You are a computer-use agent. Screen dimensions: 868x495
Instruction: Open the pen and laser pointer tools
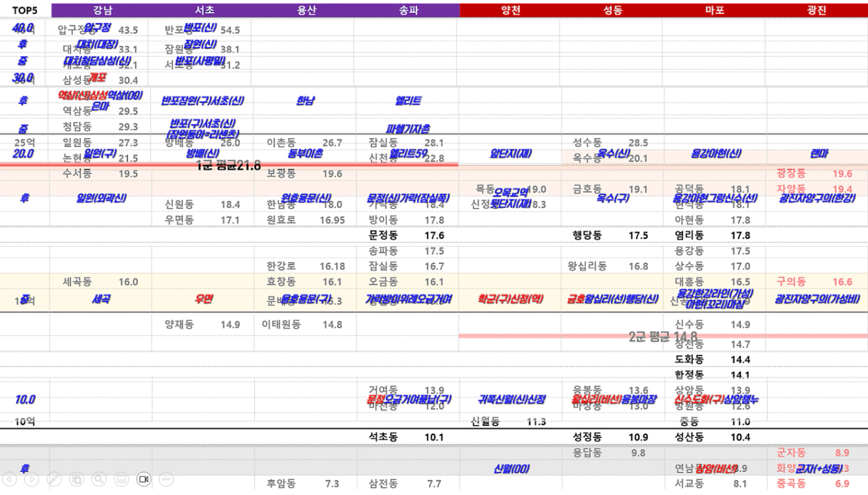(x=54, y=479)
